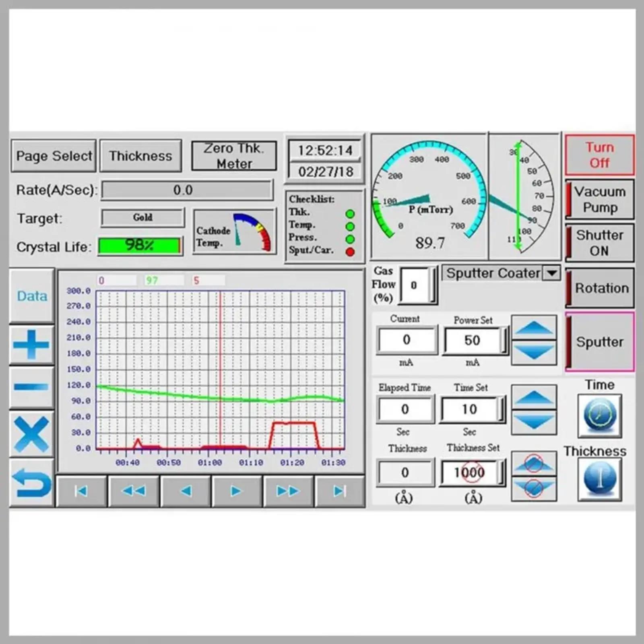The width and height of the screenshot is (644, 644).
Task: Click disabled Thickness Set up arrow
Action: click(x=534, y=464)
